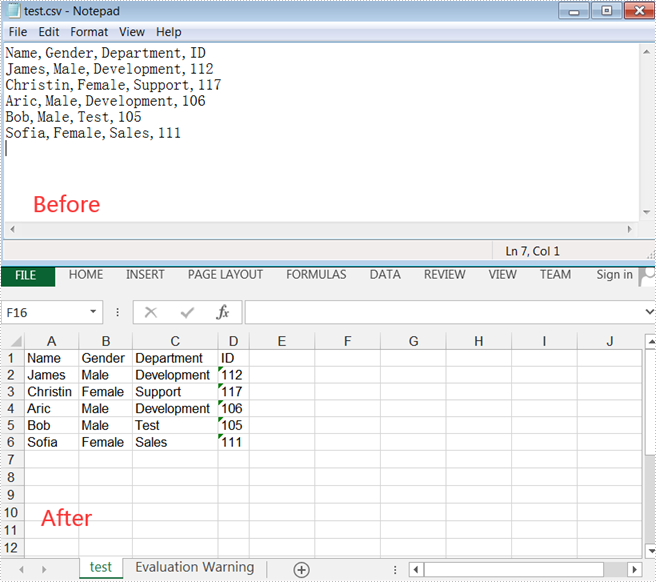
Task: Open the VIEW ribbon tab in Excel
Action: 502,274
